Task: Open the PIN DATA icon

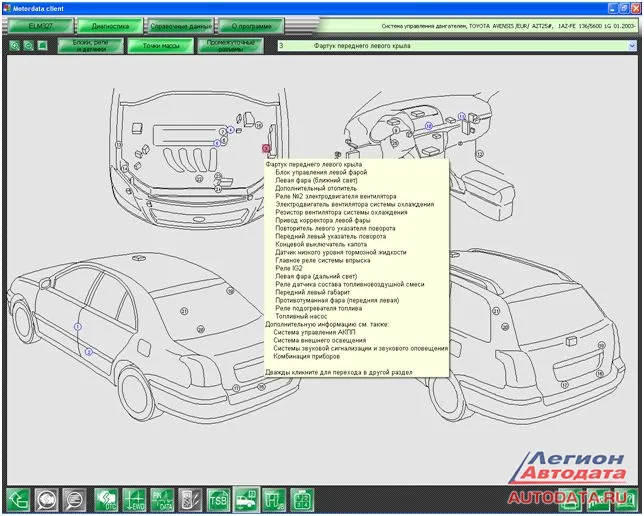Action: click(x=162, y=500)
